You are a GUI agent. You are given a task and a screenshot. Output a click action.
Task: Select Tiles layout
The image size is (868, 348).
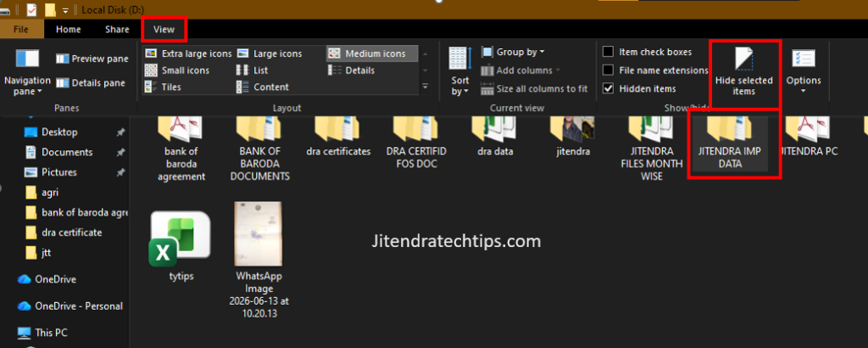click(163, 87)
